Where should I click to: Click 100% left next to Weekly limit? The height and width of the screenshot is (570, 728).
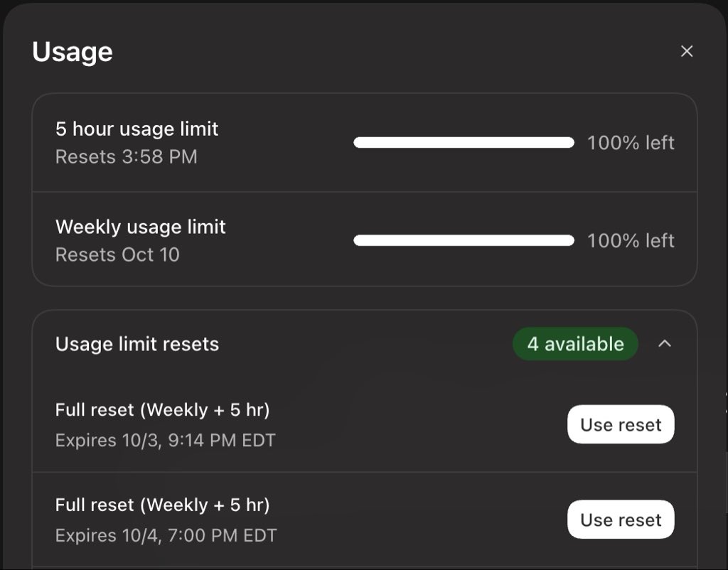(x=631, y=240)
